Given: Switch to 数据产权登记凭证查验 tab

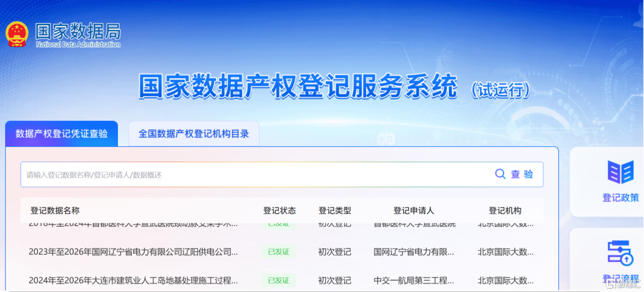Looking at the screenshot, I should tap(62, 134).
